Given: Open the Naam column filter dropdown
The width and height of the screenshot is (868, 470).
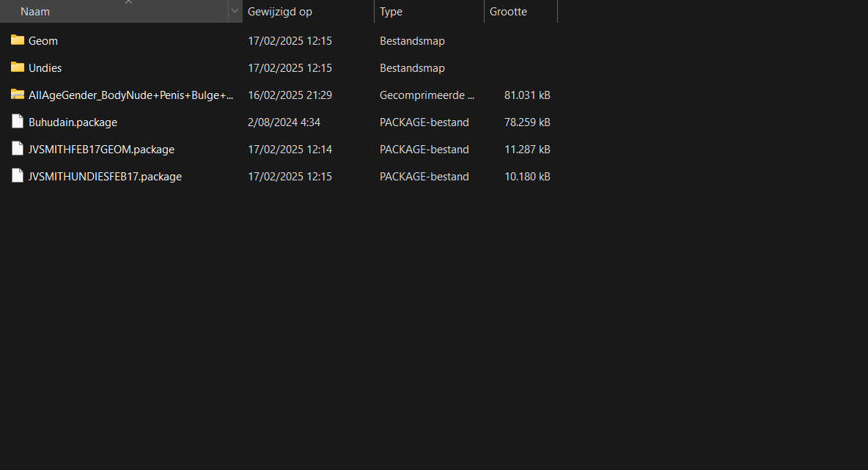Looking at the screenshot, I should (235, 11).
